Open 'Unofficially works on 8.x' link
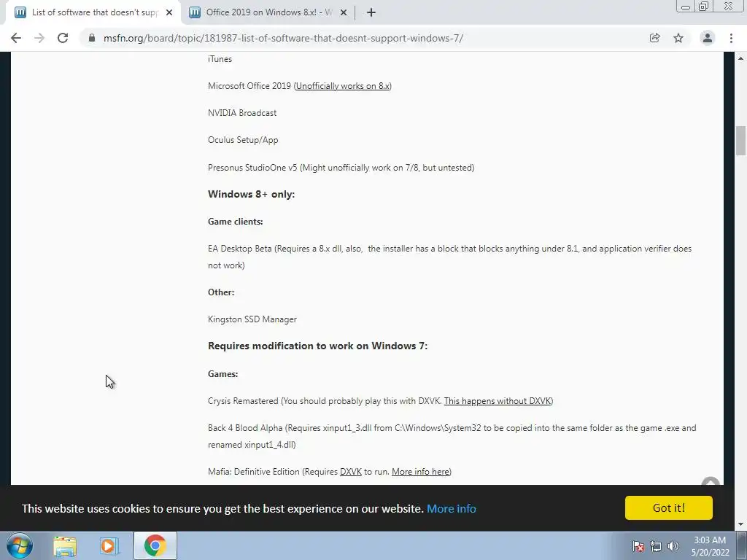 tap(343, 86)
